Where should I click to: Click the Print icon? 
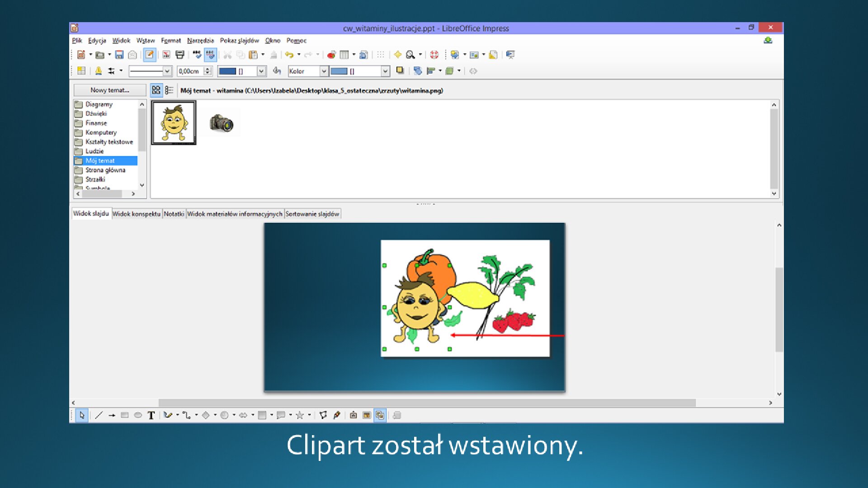coord(179,55)
